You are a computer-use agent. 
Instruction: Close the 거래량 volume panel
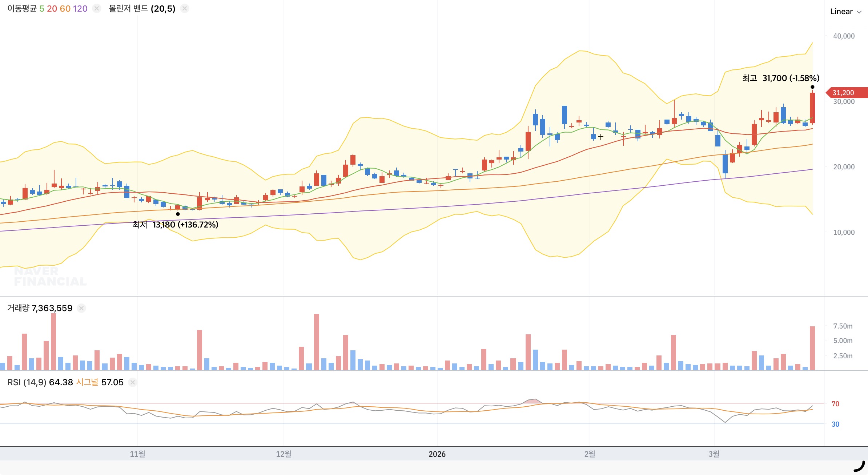click(81, 308)
